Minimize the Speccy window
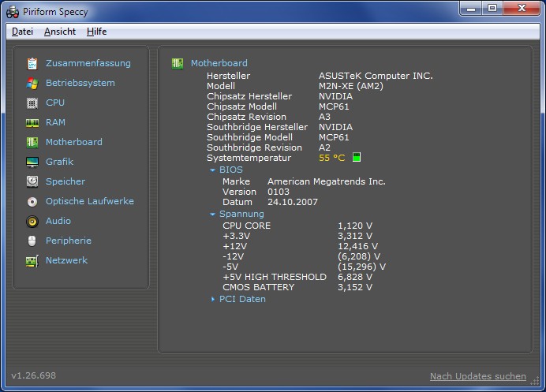546x392 pixels. (471, 9)
